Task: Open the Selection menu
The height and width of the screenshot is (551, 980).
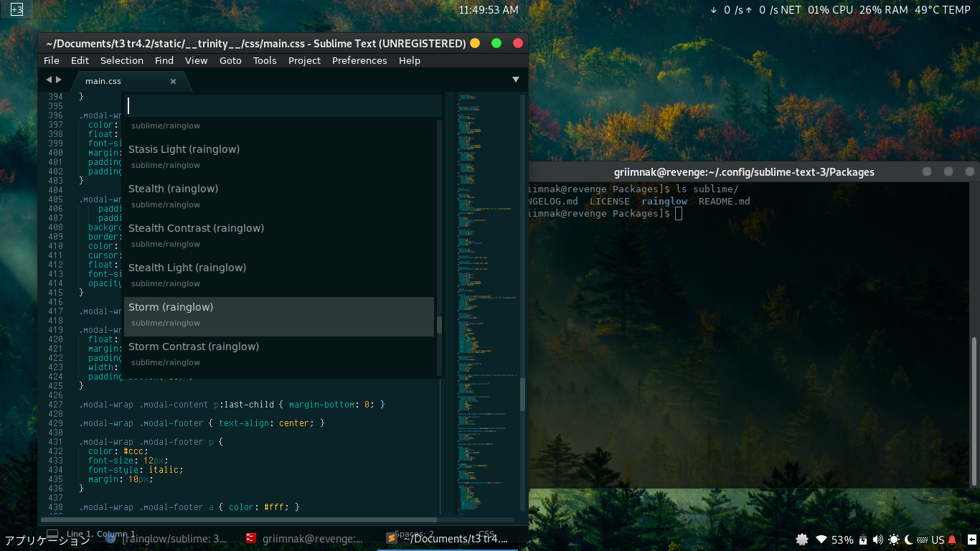Action: pyautogui.click(x=122, y=60)
